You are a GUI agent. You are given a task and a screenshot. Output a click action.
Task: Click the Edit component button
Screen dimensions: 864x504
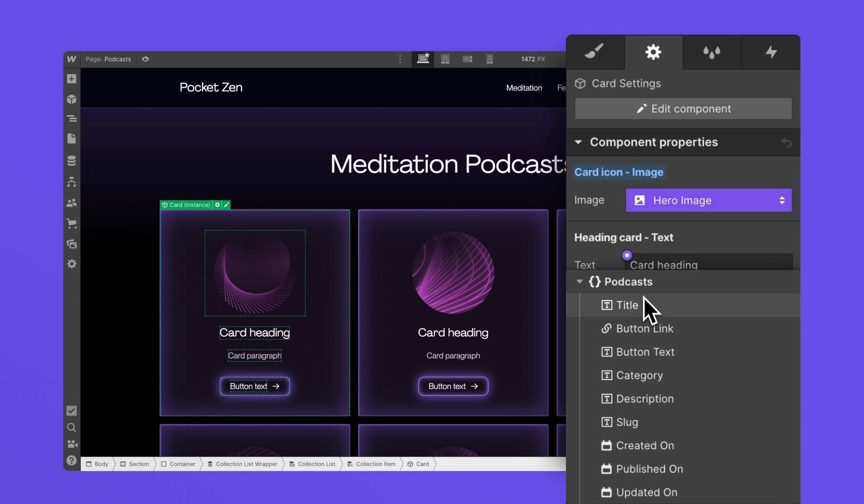pos(683,108)
